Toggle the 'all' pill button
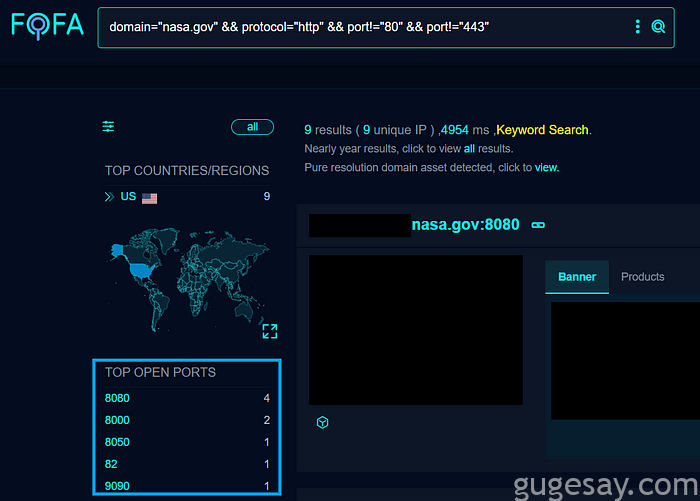Image resolution: width=700 pixels, height=501 pixels. pyautogui.click(x=252, y=127)
